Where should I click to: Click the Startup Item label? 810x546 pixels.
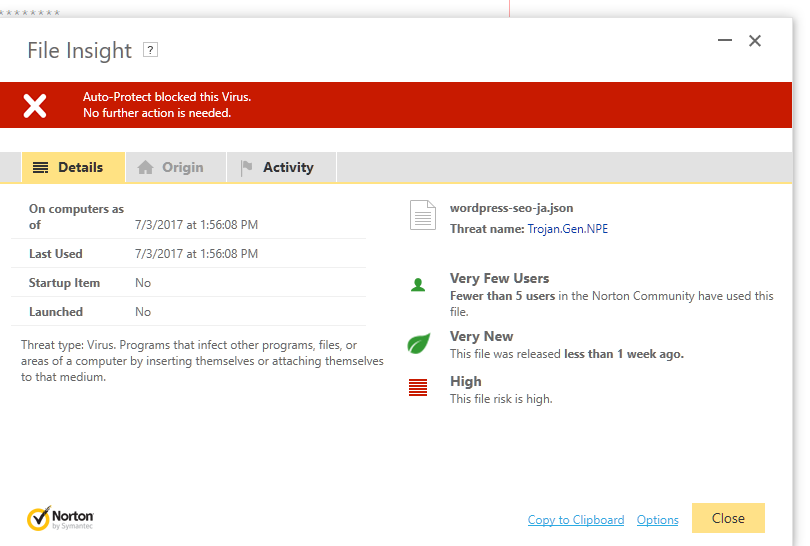click(x=65, y=283)
